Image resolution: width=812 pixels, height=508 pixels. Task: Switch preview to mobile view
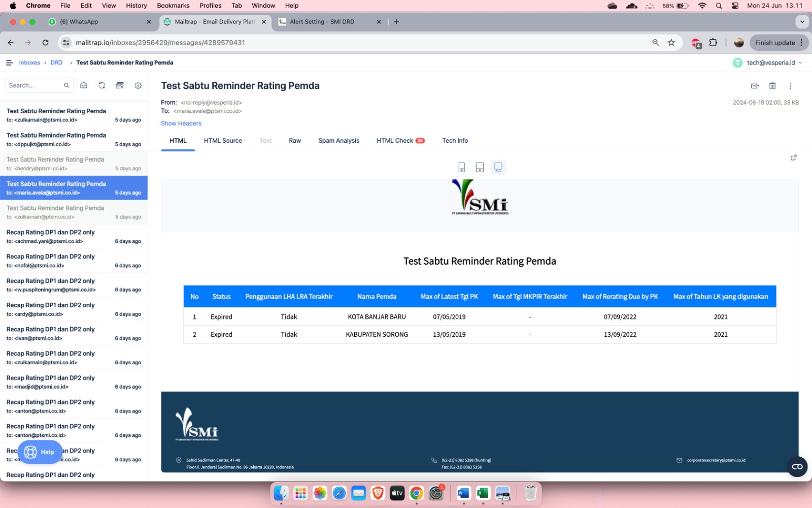(x=461, y=167)
